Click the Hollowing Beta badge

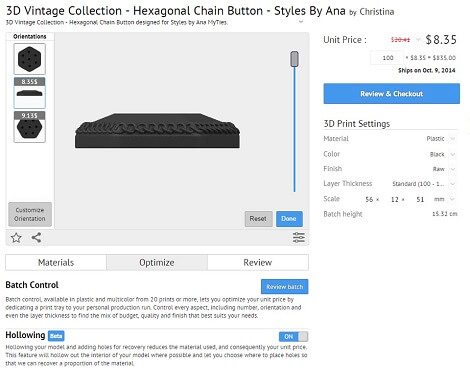click(x=56, y=336)
